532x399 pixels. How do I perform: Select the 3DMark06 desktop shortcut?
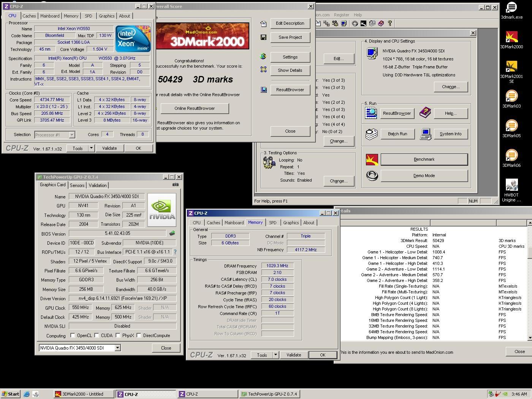pos(511,158)
